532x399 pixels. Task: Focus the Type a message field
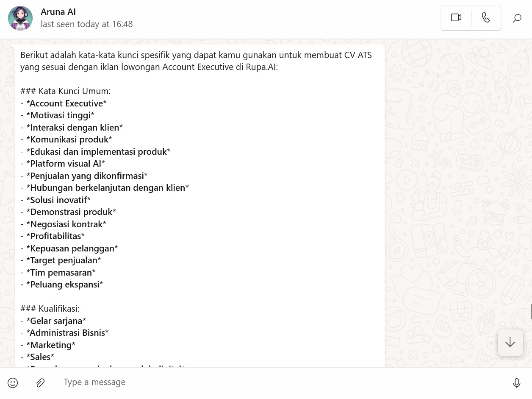[x=280, y=382]
